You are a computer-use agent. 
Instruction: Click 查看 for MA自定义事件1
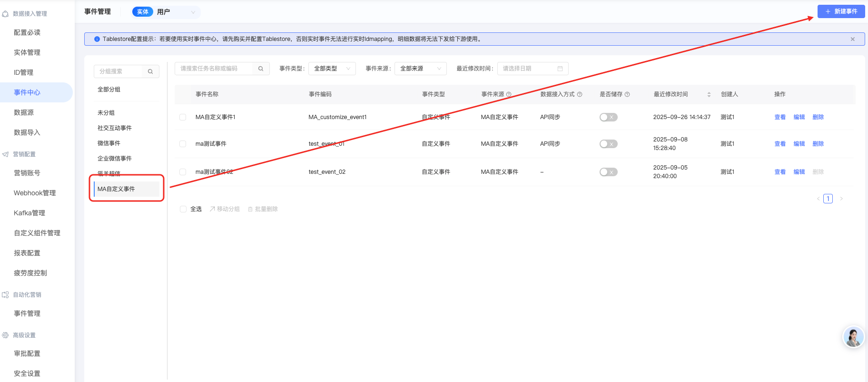[780, 117]
